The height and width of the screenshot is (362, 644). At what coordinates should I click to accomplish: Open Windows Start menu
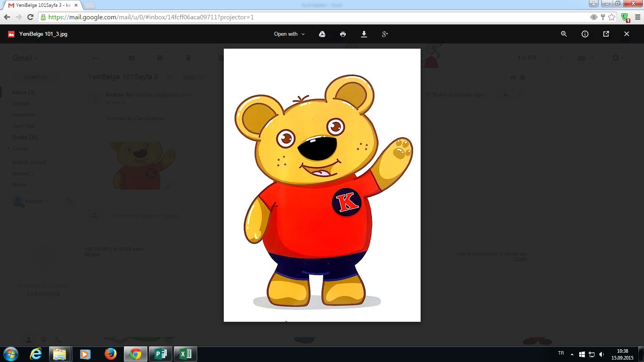(11, 354)
